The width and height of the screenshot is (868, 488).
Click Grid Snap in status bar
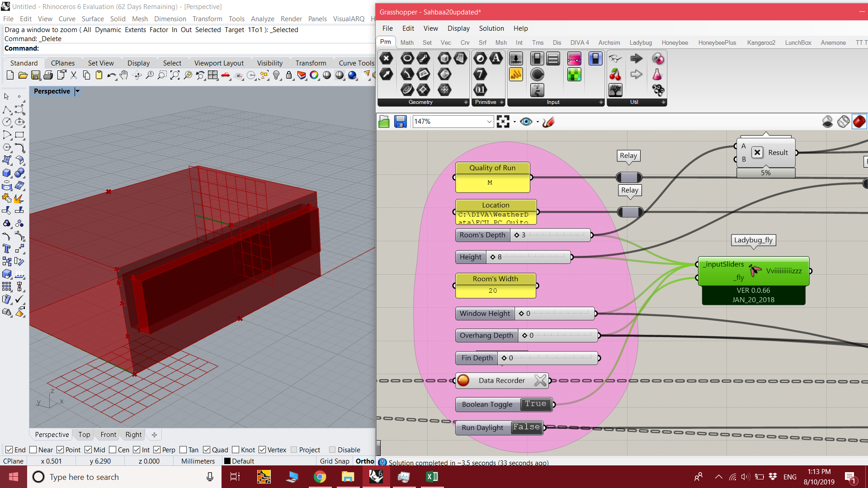335,461
